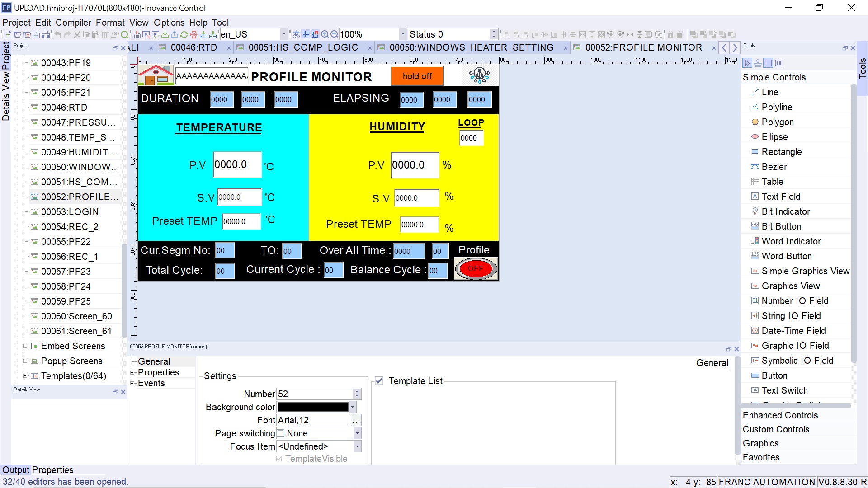Toggle the red OFF Profile switch
The image size is (868, 488).
pyautogui.click(x=476, y=269)
